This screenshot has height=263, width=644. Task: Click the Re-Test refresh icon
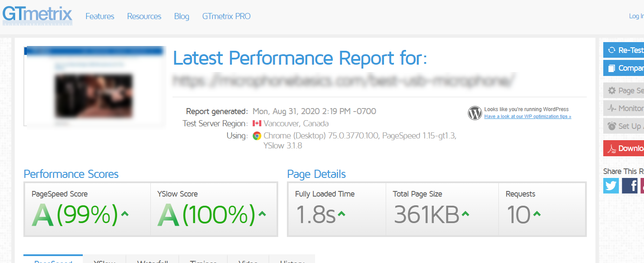coord(611,50)
